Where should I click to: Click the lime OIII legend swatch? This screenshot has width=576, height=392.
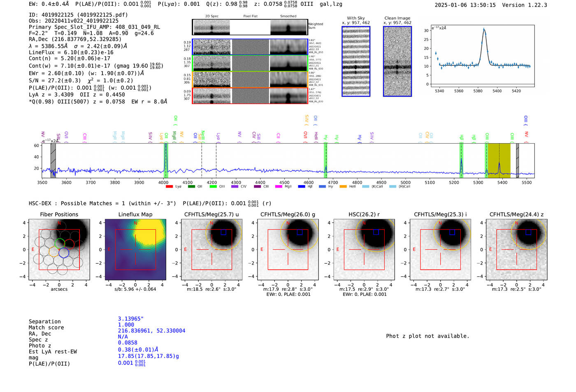pos(213,187)
